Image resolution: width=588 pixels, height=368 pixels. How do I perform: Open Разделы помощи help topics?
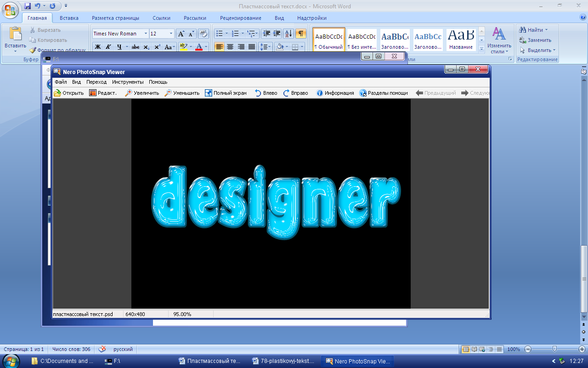point(384,93)
